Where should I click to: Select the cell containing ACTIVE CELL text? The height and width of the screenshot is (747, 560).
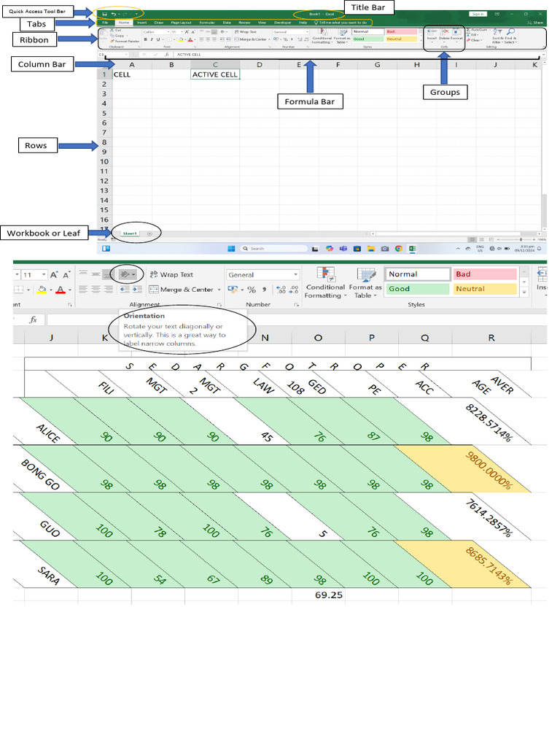(x=214, y=74)
